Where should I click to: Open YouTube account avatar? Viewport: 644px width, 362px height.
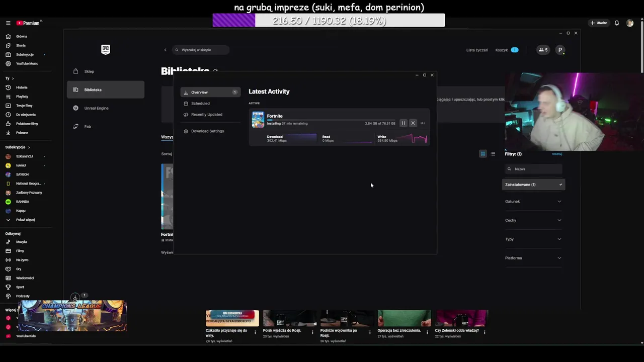pos(630,23)
